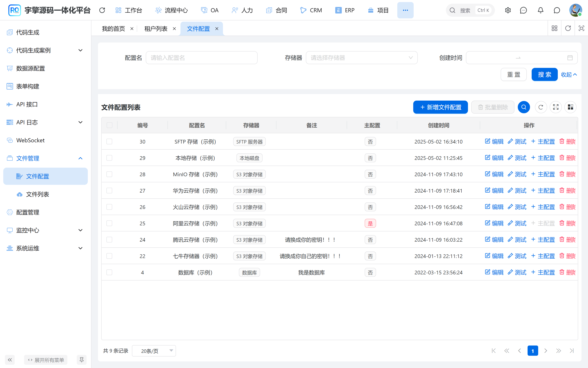Screen dimensions: 588x368
Task: Check the row for SFTP 存储（示例）
Action: coord(109,141)
